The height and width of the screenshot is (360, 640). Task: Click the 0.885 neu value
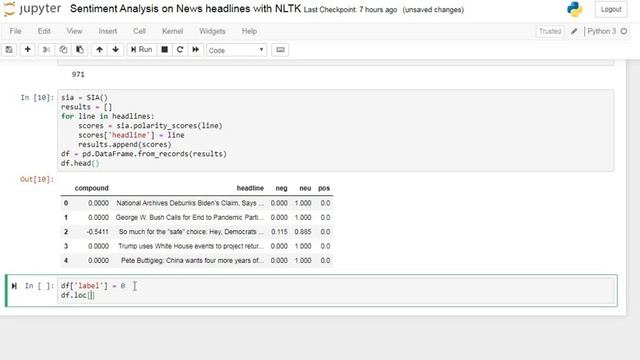tap(303, 232)
